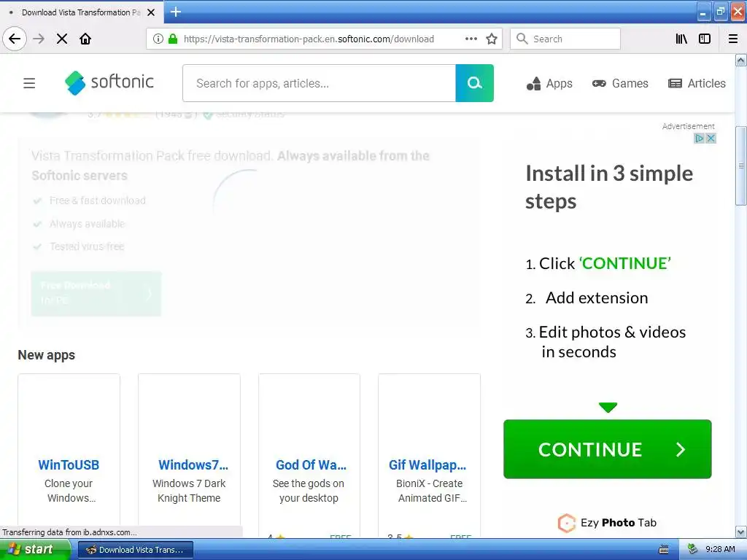747x560 pixels.
Task: Click the forward navigation arrow
Action: point(39,39)
